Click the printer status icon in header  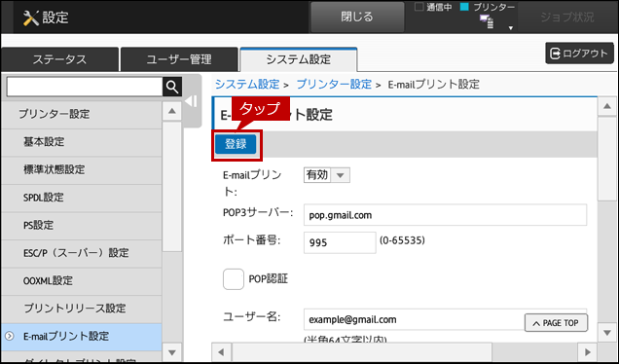487,21
